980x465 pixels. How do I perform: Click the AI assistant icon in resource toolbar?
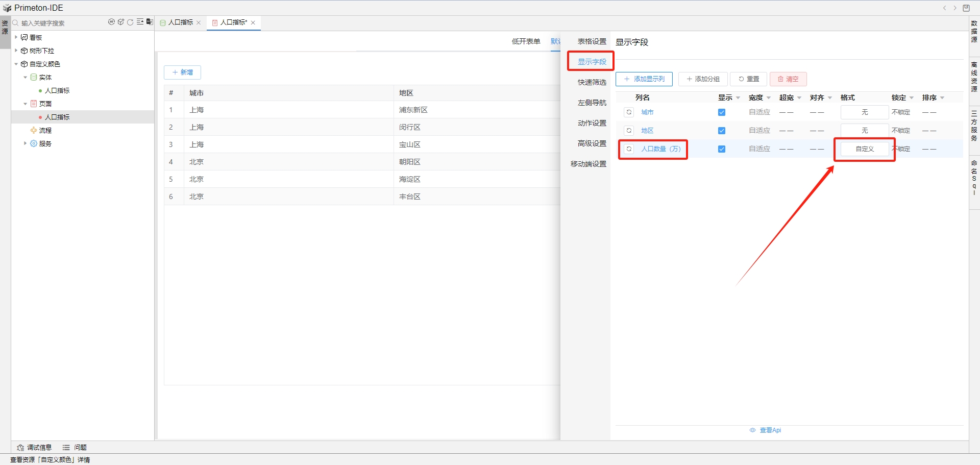111,22
